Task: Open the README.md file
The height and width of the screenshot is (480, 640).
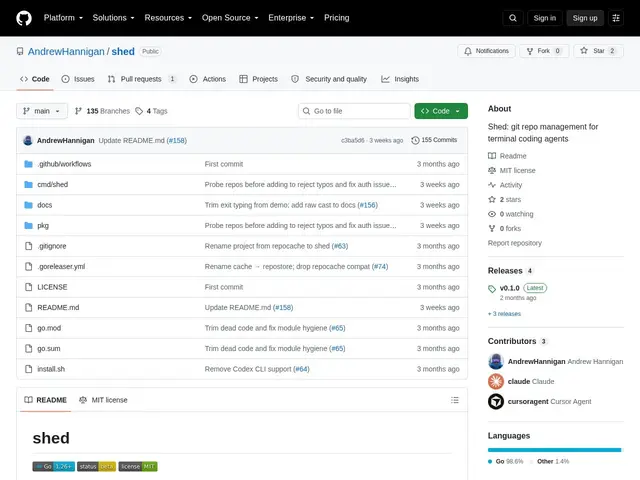Action: [58, 307]
